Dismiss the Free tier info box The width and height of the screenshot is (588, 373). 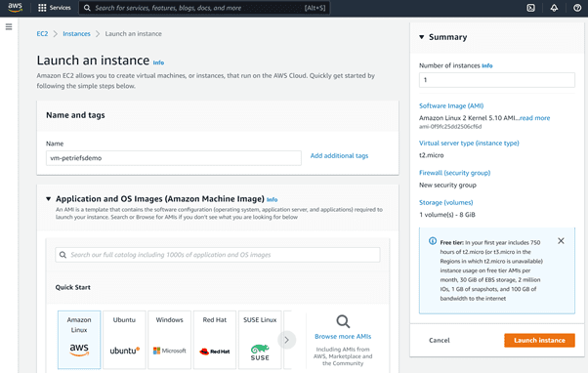(x=561, y=240)
